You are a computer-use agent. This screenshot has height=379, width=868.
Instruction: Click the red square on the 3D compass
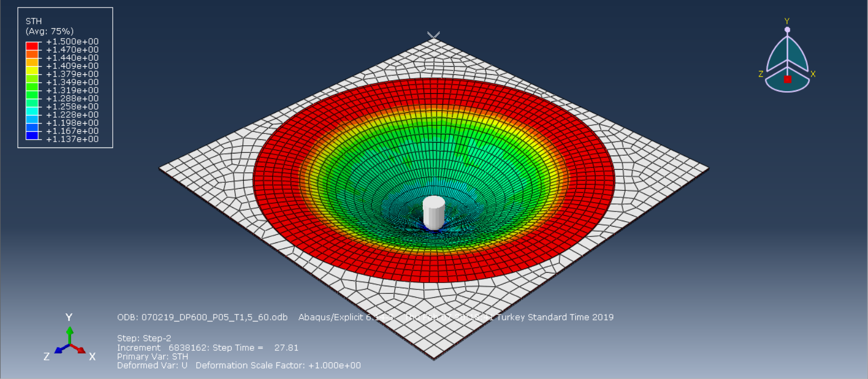pyautogui.click(x=787, y=79)
